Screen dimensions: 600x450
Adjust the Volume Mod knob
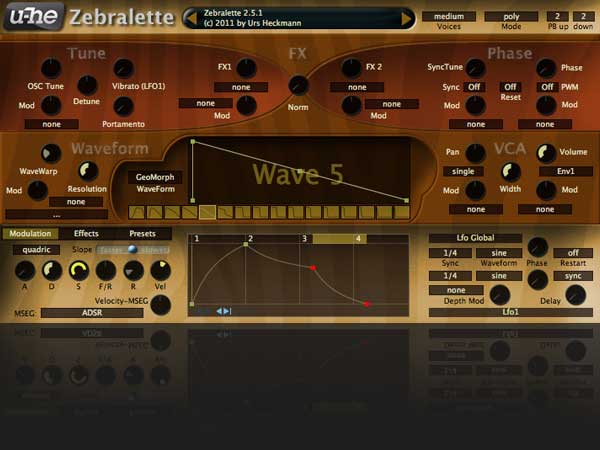[546, 191]
